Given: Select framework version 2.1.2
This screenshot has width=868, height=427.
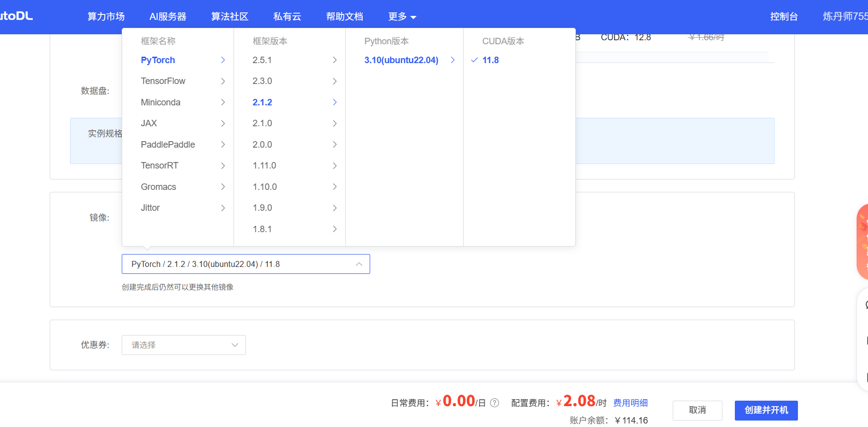Looking at the screenshot, I should click(x=262, y=102).
